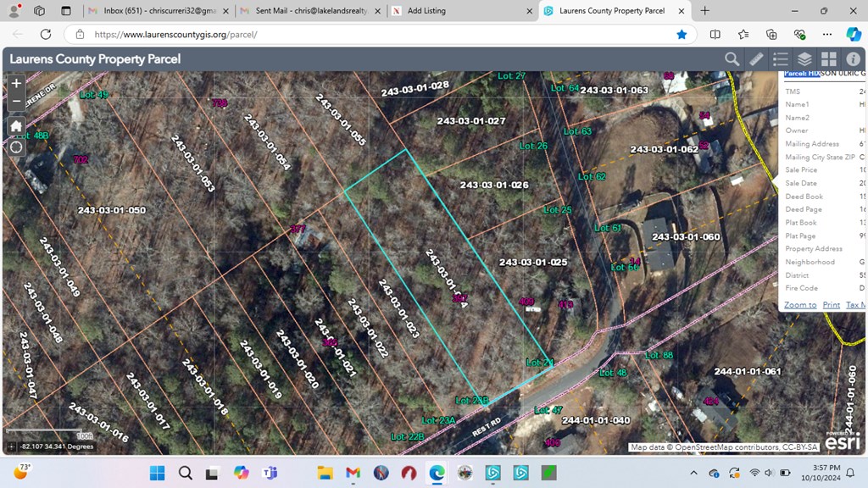Open split screen view in Edge
The height and width of the screenshot is (488, 868).
715,34
